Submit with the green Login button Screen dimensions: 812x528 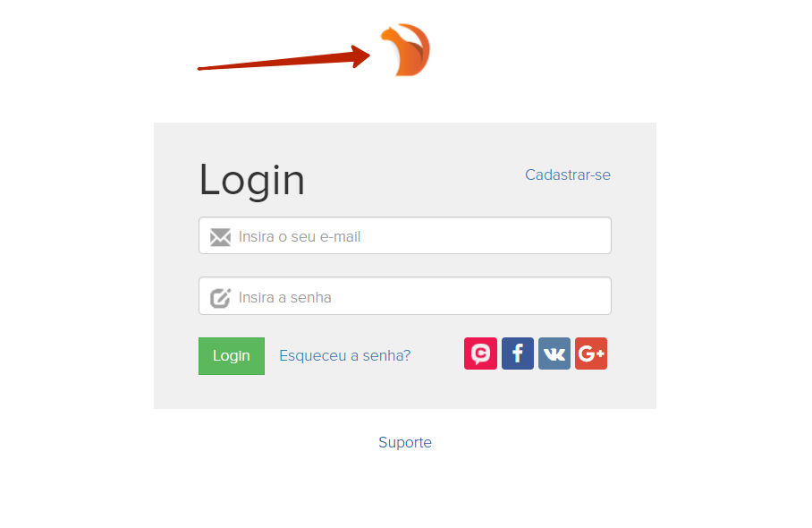232,356
